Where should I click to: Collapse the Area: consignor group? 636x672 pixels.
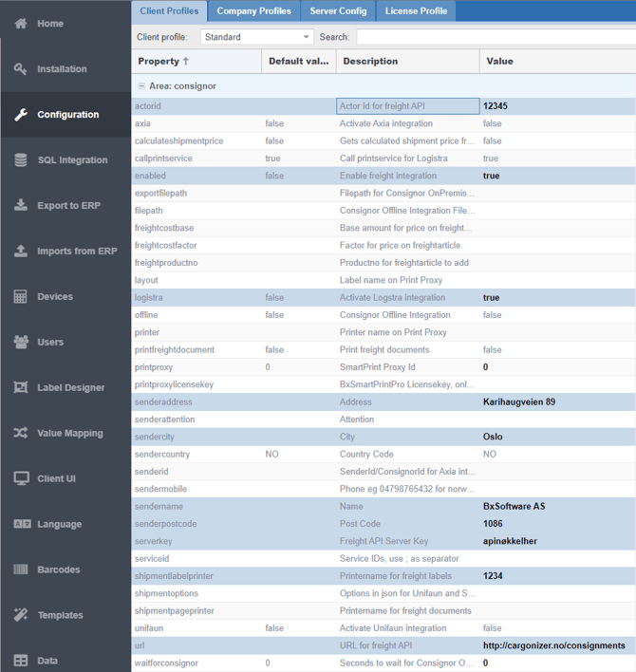pos(141,86)
